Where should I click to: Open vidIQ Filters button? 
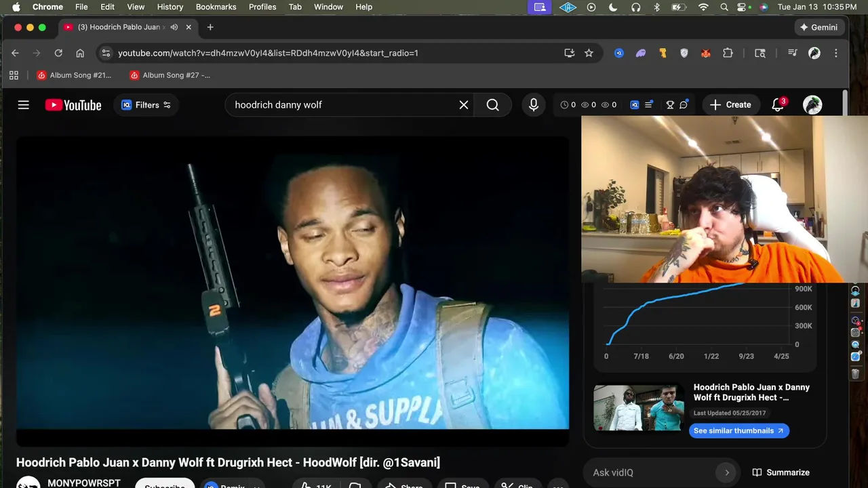pyautogui.click(x=146, y=105)
